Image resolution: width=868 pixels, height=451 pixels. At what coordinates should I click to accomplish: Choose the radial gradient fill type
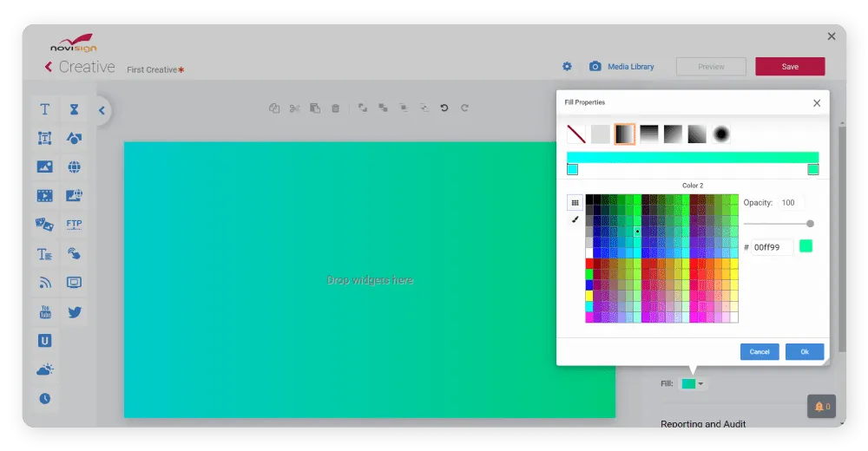point(721,134)
